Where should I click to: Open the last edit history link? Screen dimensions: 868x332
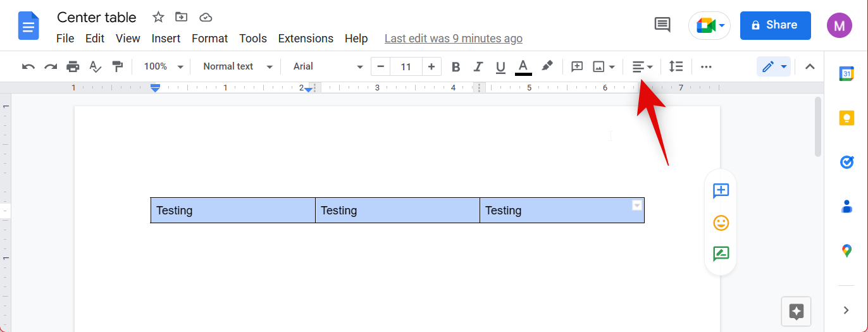pos(453,39)
